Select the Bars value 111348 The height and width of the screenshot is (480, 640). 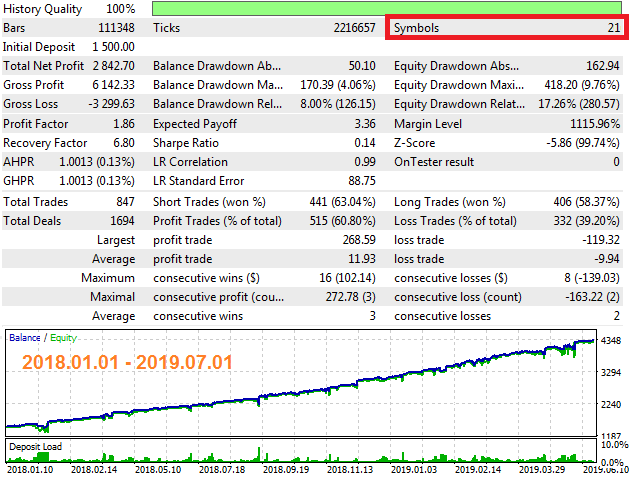[116, 28]
